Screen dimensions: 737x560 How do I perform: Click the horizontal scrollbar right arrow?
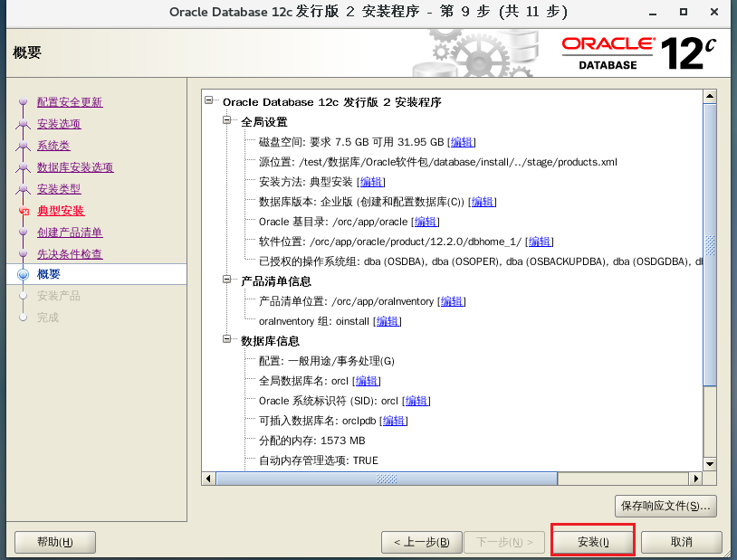click(696, 479)
